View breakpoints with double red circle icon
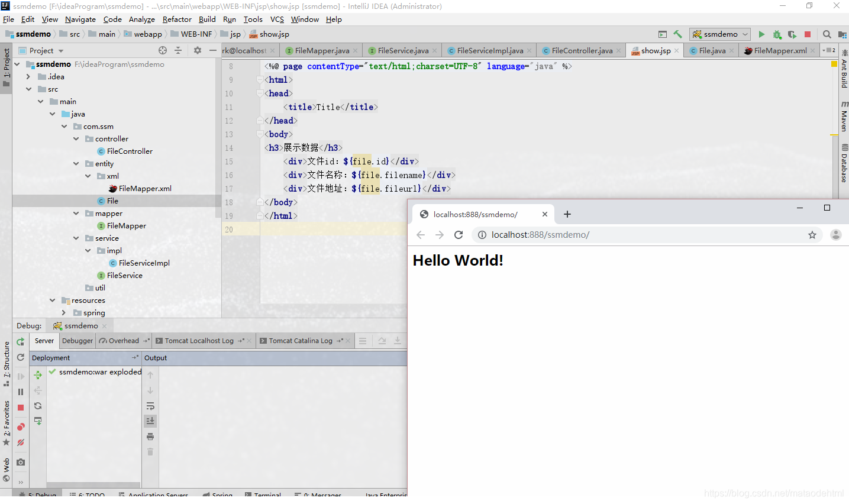The image size is (849, 504). click(21, 427)
